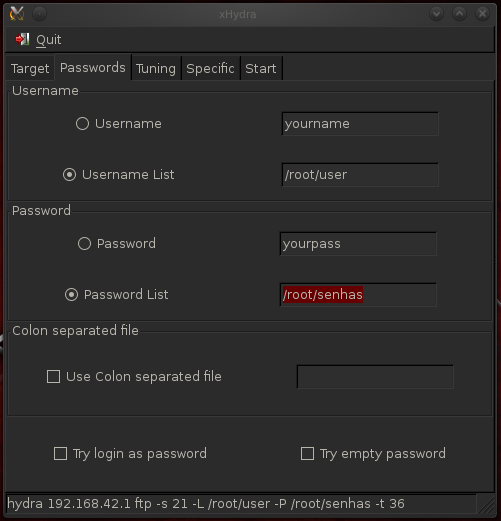Switch to the Target tab
The height and width of the screenshot is (521, 501).
[x=30, y=69]
